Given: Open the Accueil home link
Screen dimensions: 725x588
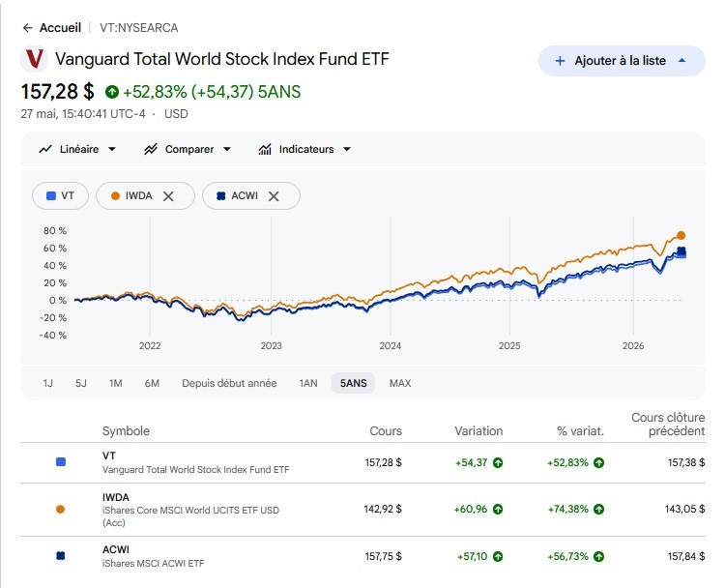Looking at the screenshot, I should pyautogui.click(x=60, y=28).
